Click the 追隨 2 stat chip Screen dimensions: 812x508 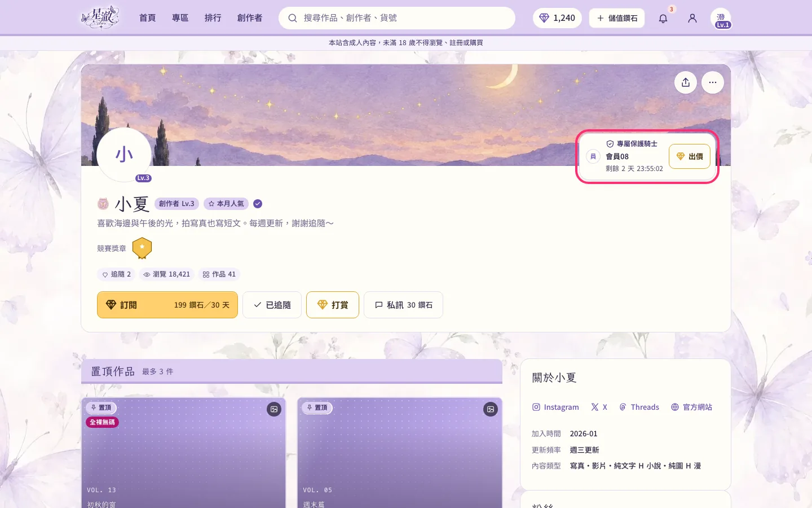point(116,274)
